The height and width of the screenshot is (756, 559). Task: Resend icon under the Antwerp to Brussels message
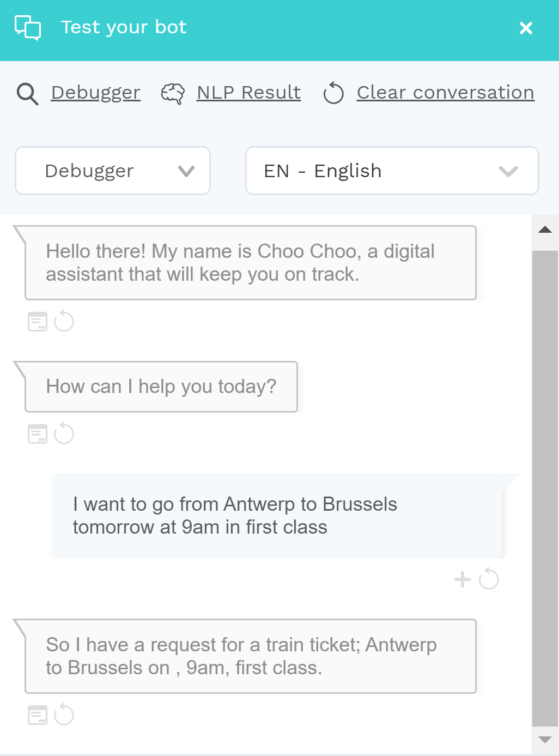click(x=489, y=579)
